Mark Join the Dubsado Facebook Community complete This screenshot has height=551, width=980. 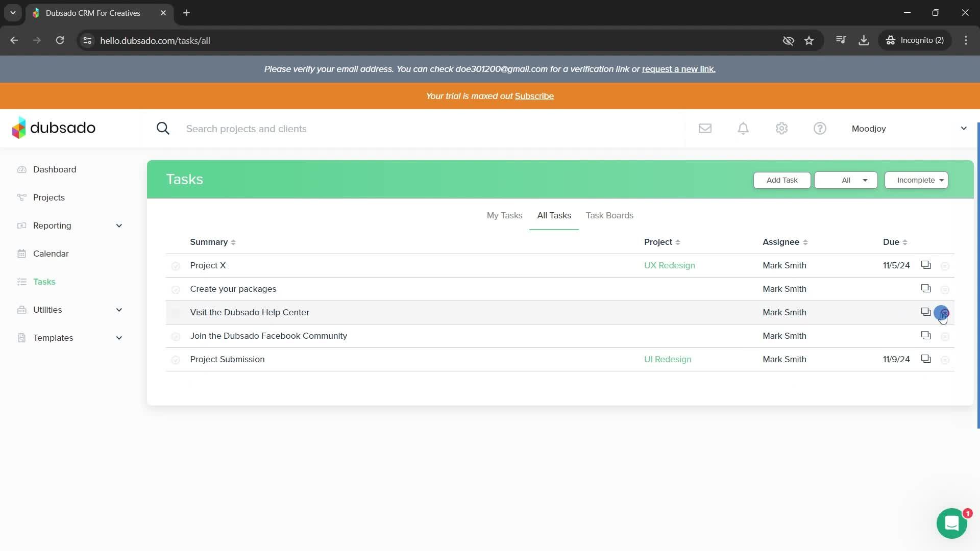[x=176, y=336]
